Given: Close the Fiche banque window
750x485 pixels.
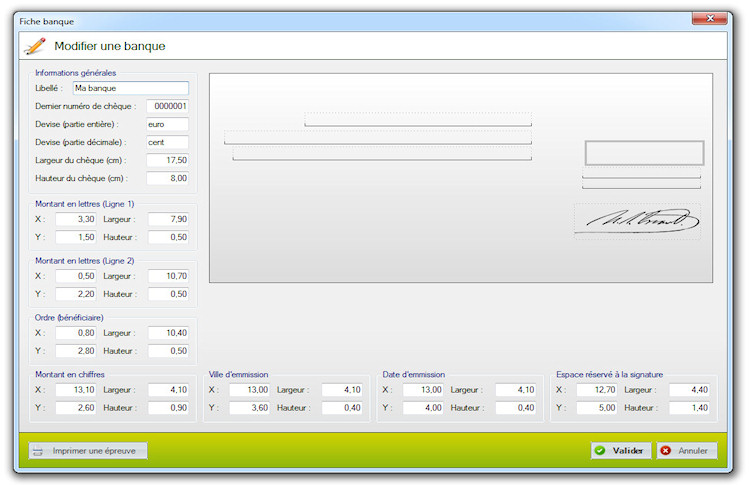Looking at the screenshot, I should [x=710, y=18].
